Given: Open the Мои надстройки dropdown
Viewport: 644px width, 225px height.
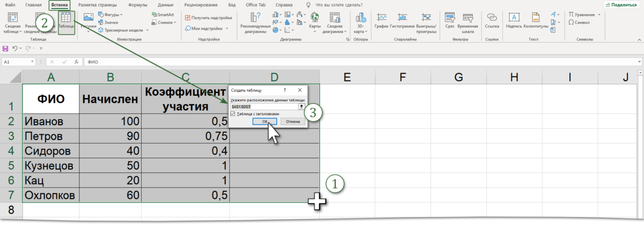Looking at the screenshot, I should pos(208,27).
